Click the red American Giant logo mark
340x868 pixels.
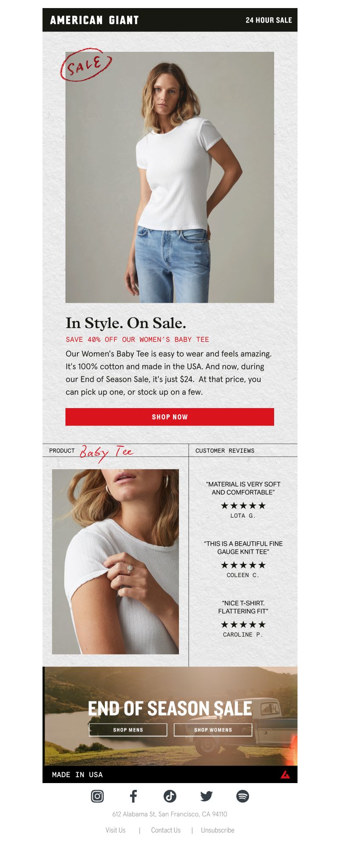[x=285, y=774]
